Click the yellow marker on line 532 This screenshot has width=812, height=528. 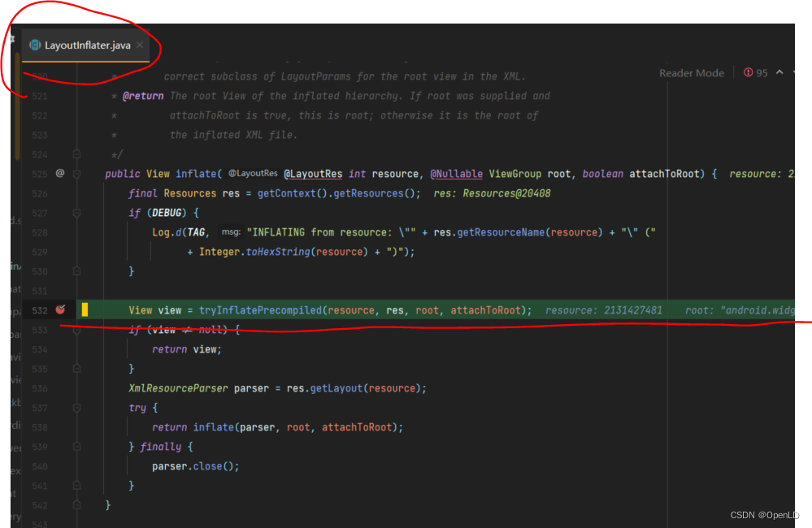coord(84,309)
